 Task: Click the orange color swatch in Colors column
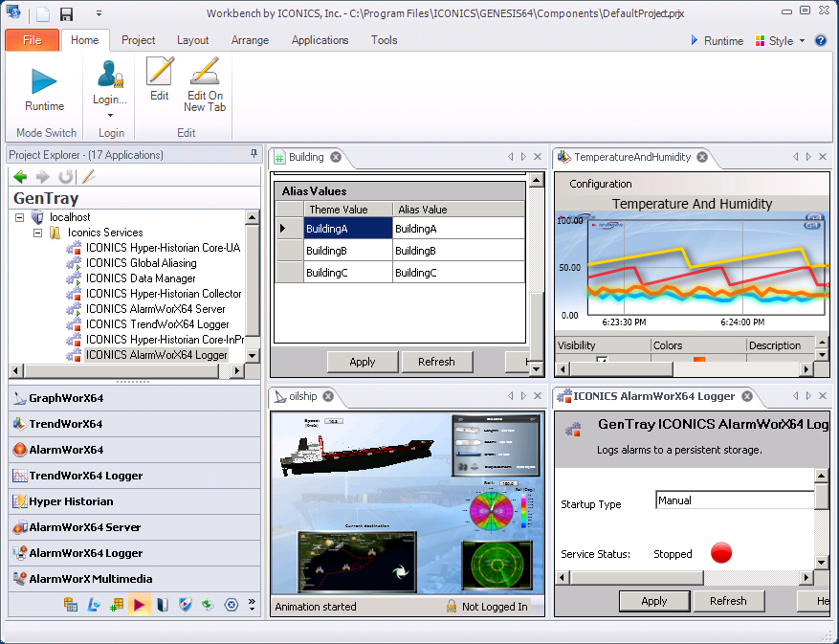tap(698, 361)
